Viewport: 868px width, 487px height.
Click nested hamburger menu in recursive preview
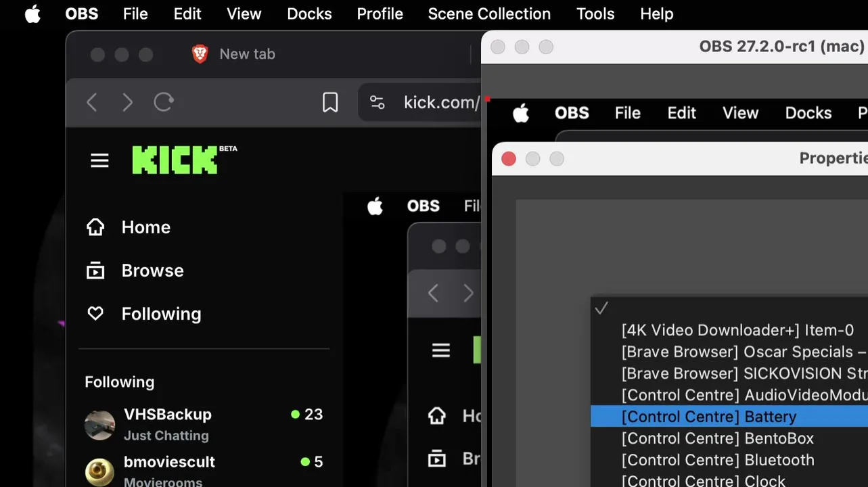[x=441, y=350]
